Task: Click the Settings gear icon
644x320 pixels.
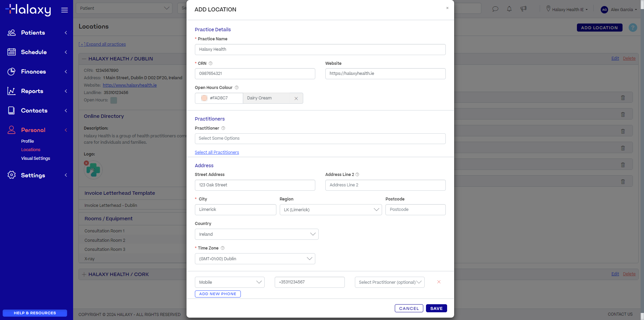Action: 12,175
